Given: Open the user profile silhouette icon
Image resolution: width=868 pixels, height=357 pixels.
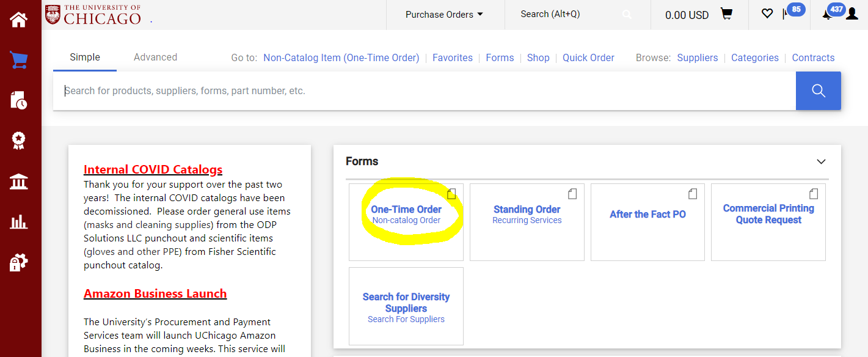Looking at the screenshot, I should [852, 13].
